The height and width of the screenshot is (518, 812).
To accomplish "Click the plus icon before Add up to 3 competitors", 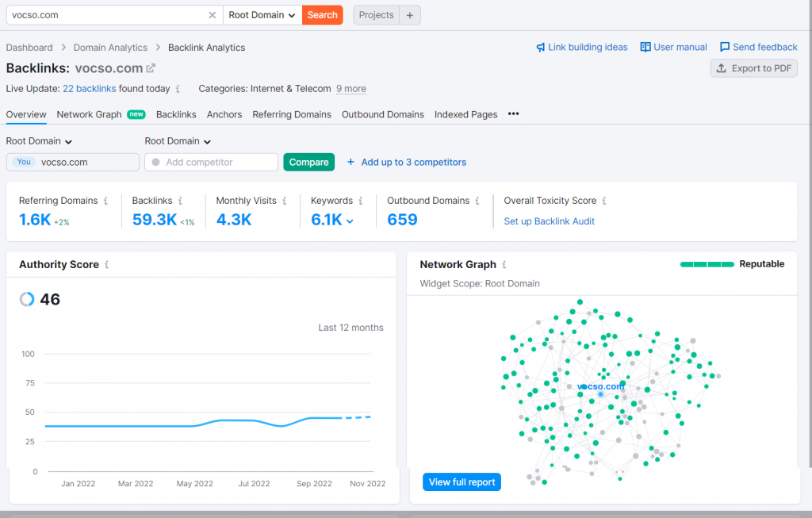I will (350, 162).
